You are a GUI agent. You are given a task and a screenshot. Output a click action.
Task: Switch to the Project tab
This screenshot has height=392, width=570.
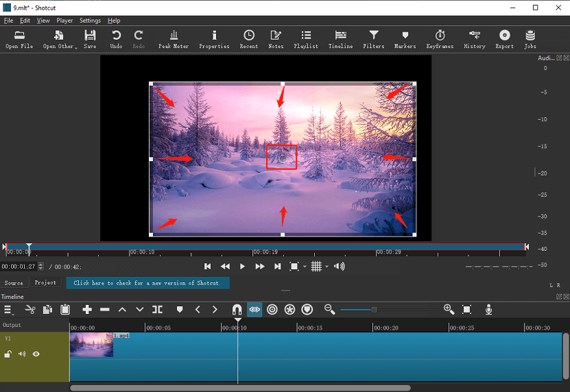pos(45,282)
